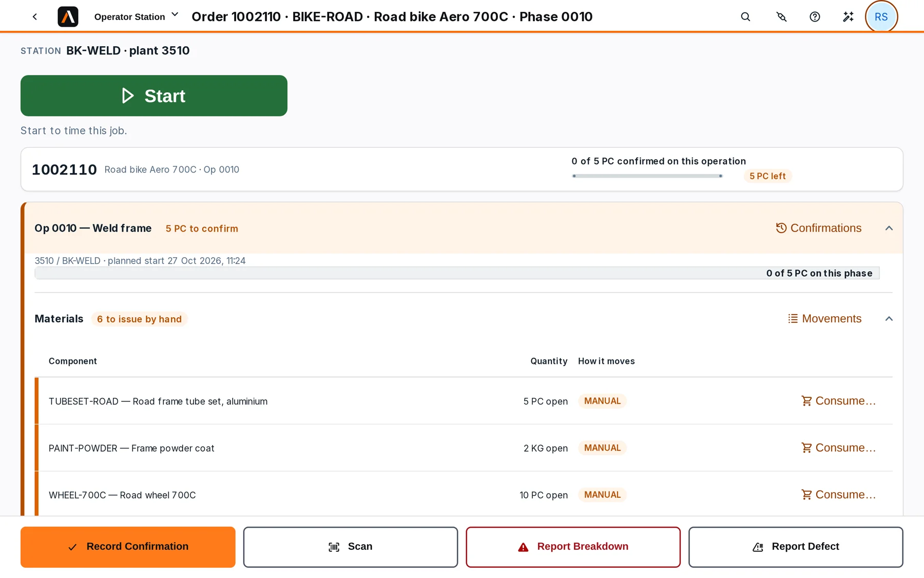Consume the PAINT-POWDER component
This screenshot has height=578, width=924.
point(839,448)
